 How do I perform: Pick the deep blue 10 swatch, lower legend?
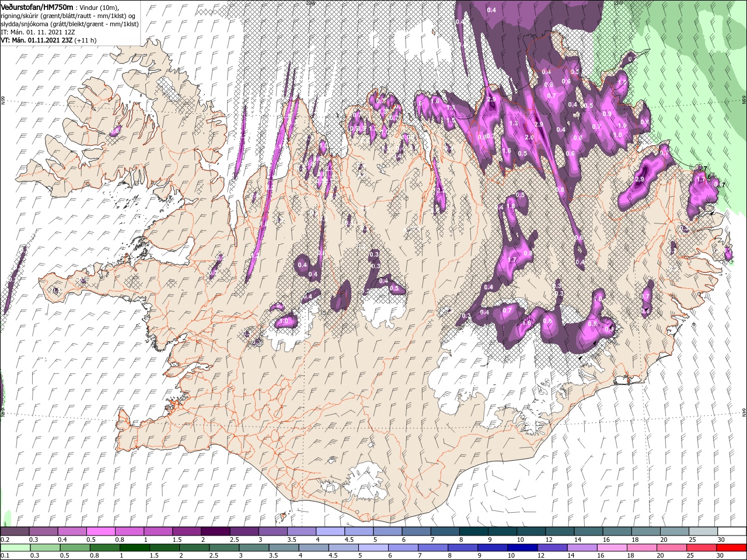(x=521, y=548)
